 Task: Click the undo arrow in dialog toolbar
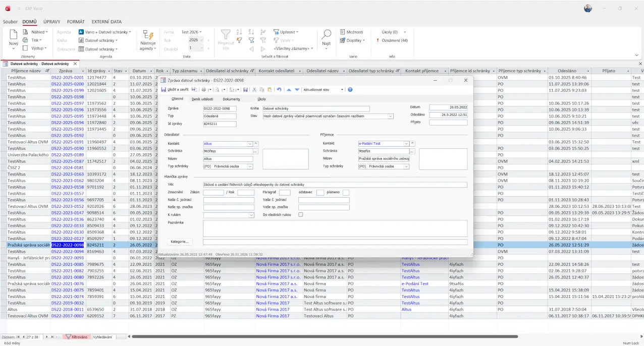(279, 89)
